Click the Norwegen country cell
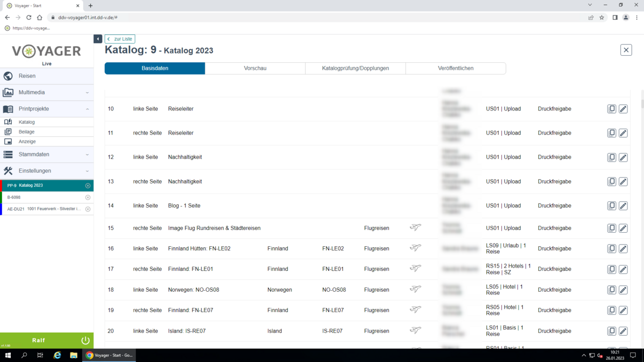The width and height of the screenshot is (644, 362). tap(280, 290)
